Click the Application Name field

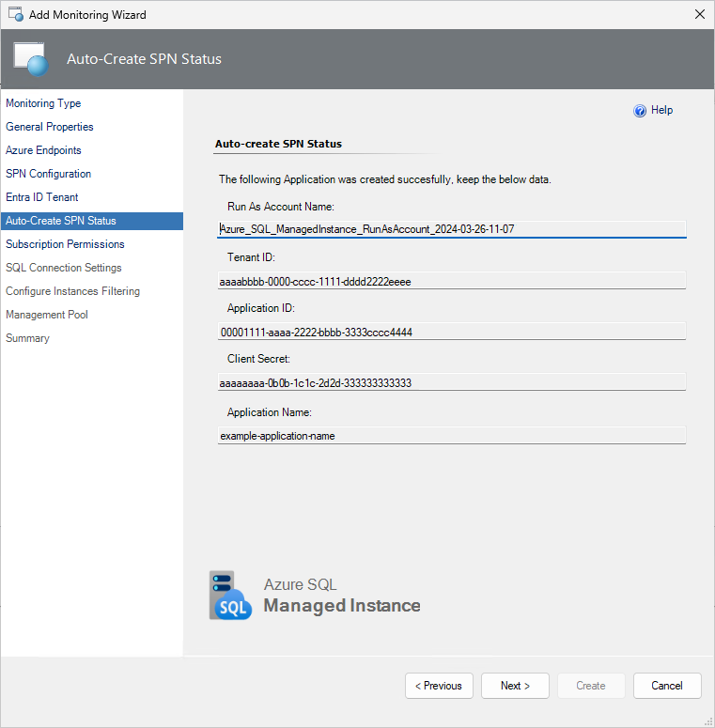451,436
